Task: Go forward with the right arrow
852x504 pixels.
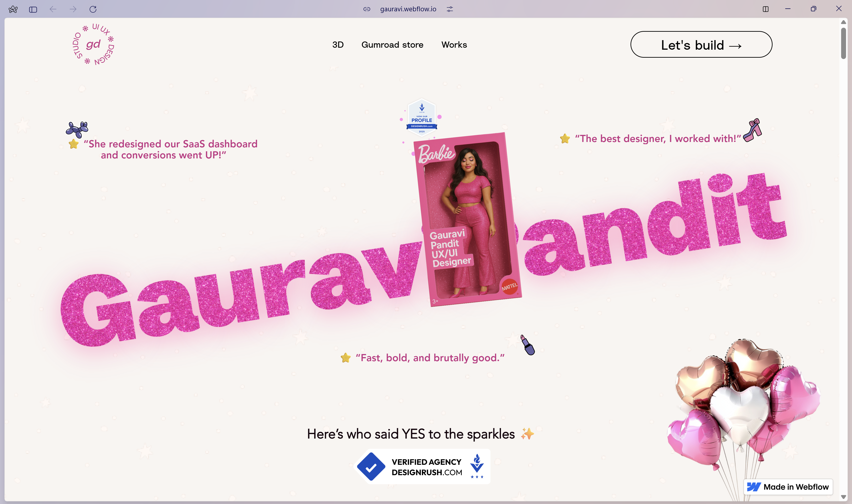Action: click(73, 9)
